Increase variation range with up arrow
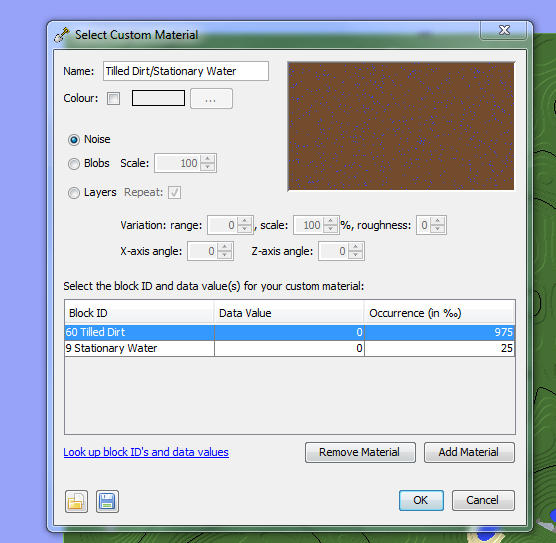Image resolution: width=556 pixels, height=543 pixels. [244, 221]
